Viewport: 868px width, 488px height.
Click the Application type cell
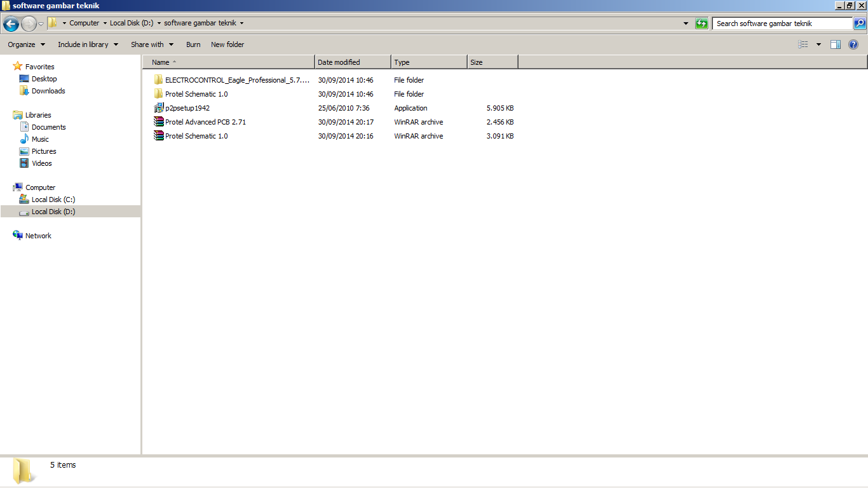pyautogui.click(x=410, y=108)
